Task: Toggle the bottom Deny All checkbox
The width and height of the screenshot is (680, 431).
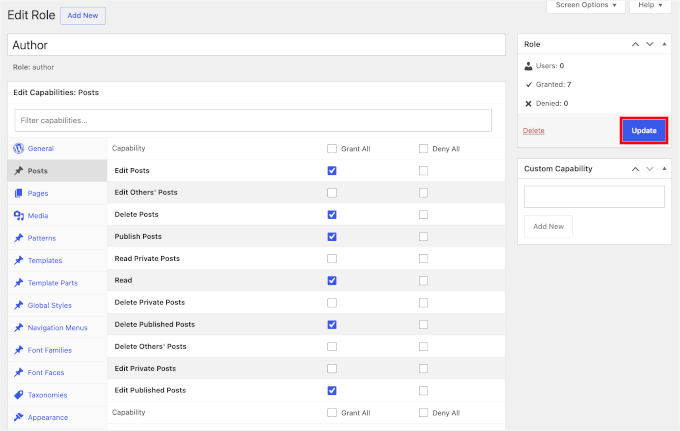Action: click(423, 412)
